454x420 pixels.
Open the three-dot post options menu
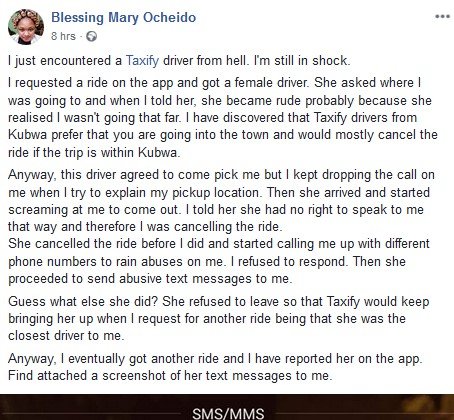pos(443,16)
